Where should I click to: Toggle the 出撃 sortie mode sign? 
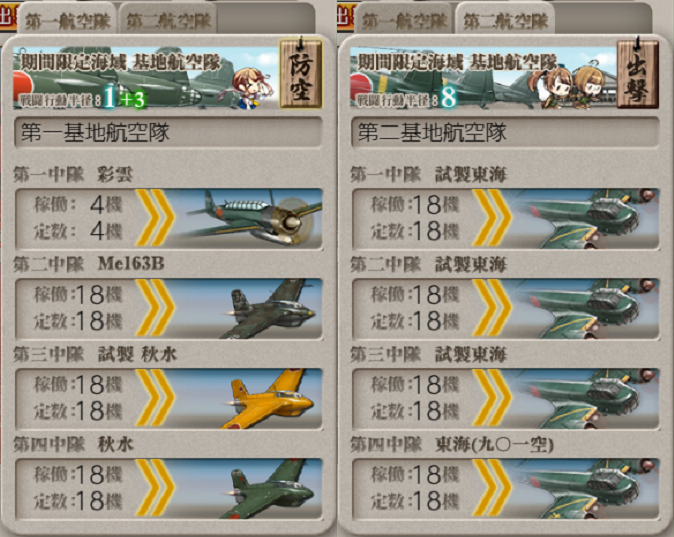(x=638, y=73)
